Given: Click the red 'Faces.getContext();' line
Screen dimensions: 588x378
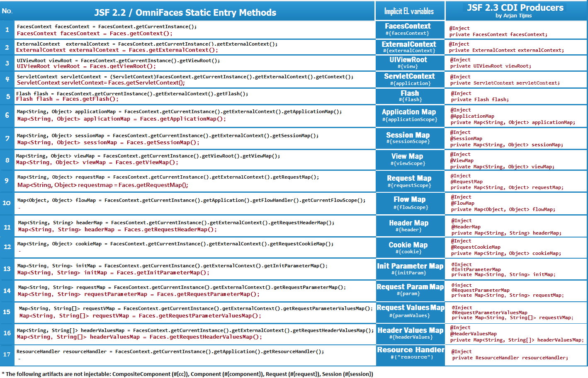Looking at the screenshot, I should pos(95,34).
